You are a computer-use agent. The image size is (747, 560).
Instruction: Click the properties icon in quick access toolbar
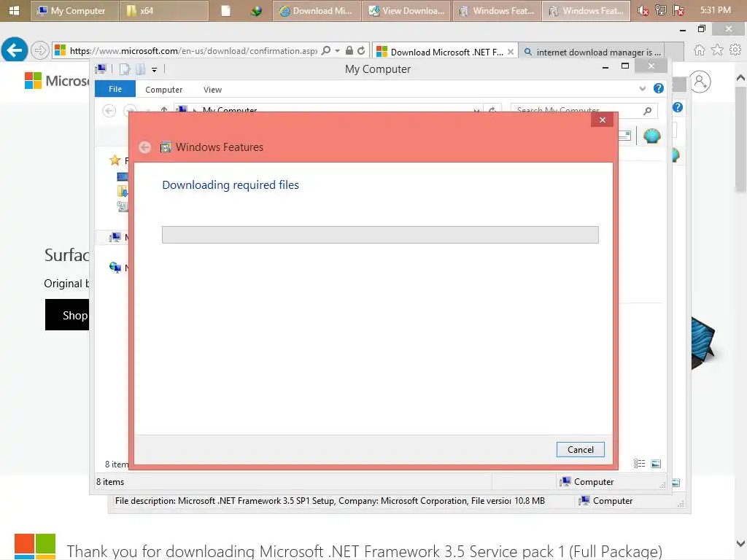125,69
